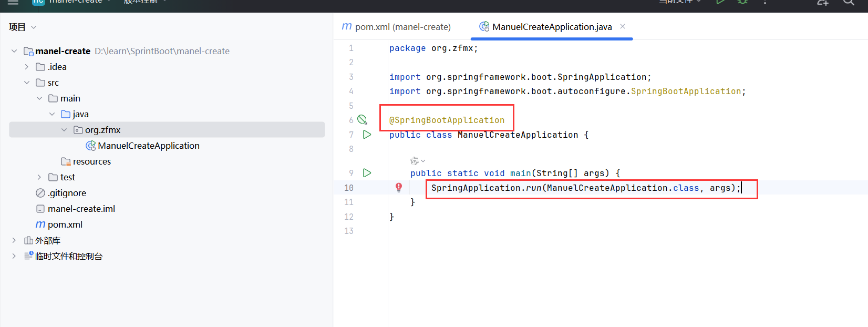Open the 项目 view dropdown
The image size is (868, 327).
(x=23, y=27)
